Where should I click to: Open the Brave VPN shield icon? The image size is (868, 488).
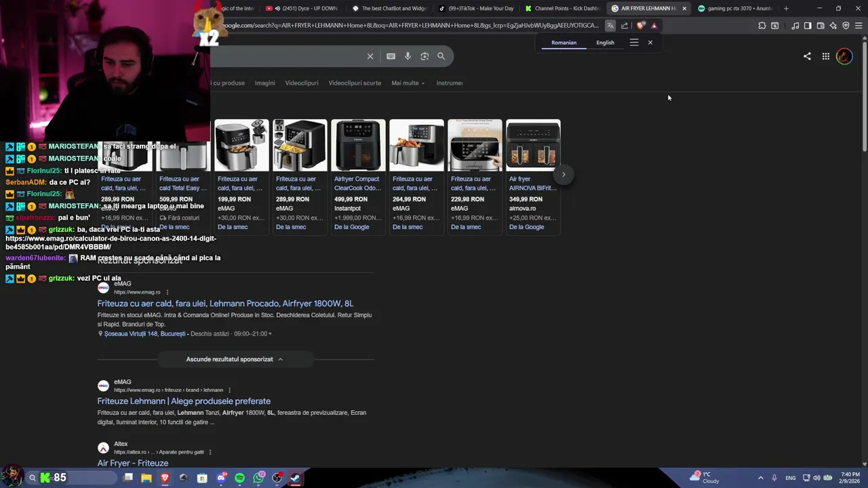pyautogui.click(x=846, y=26)
